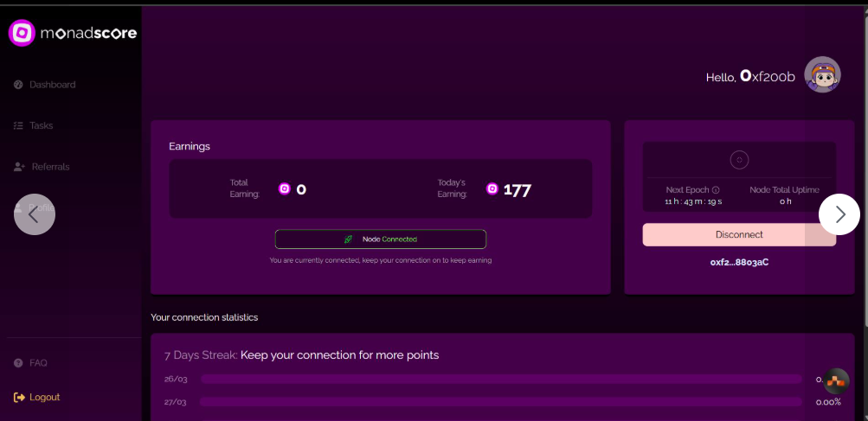Click the Logout link

tap(36, 397)
